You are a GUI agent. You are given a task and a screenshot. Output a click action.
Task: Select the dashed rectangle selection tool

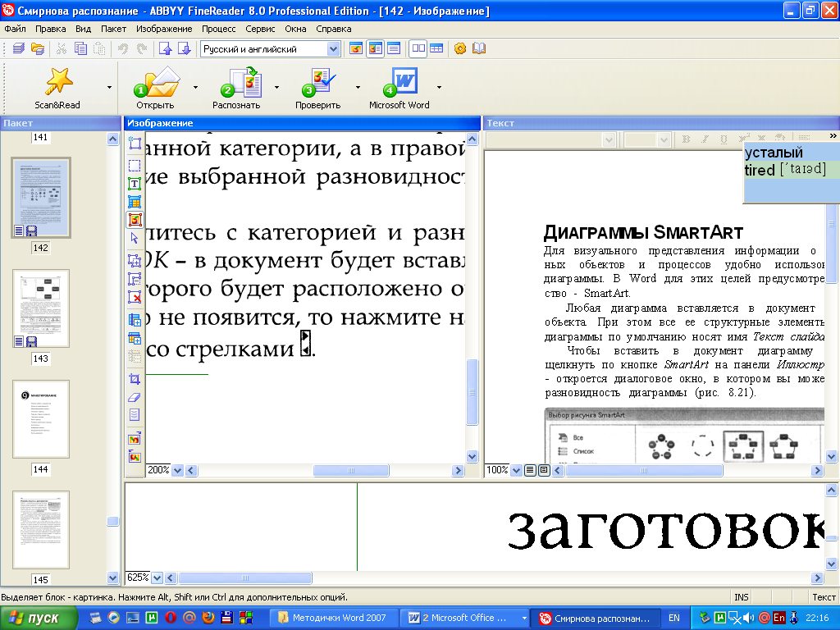point(135,166)
